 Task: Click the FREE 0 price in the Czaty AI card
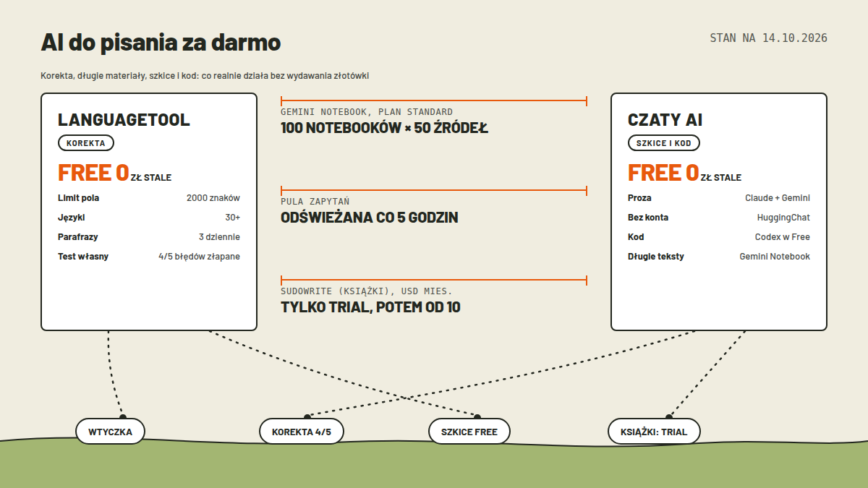coord(663,173)
